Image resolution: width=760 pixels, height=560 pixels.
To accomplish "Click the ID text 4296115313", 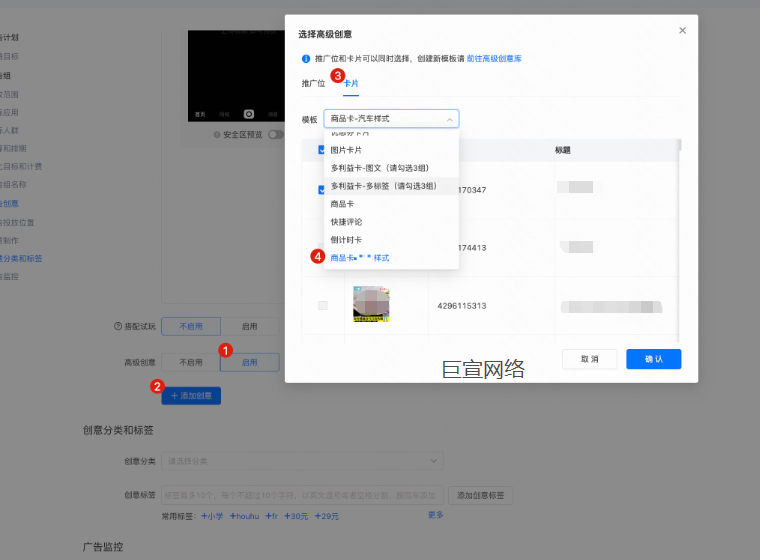I will (x=461, y=306).
